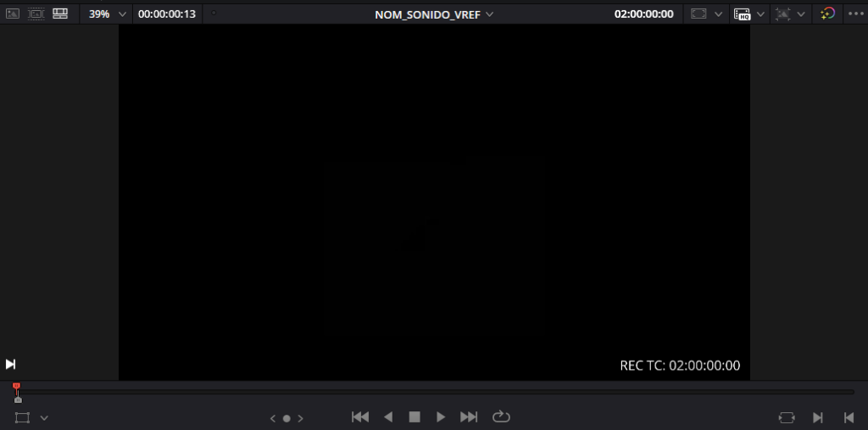This screenshot has width=868, height=430.
Task: Click the viewer scrub bar track
Action: click(x=435, y=392)
